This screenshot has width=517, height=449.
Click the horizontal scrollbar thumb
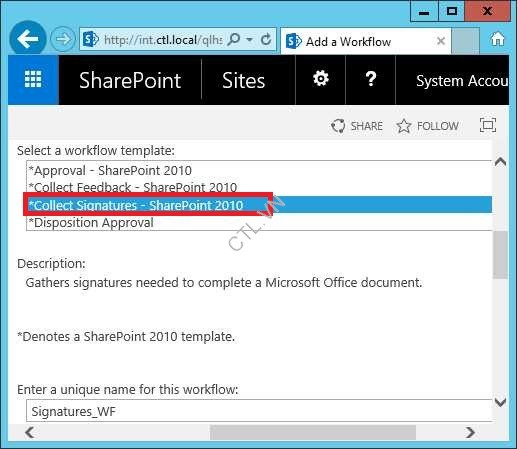[313, 432]
